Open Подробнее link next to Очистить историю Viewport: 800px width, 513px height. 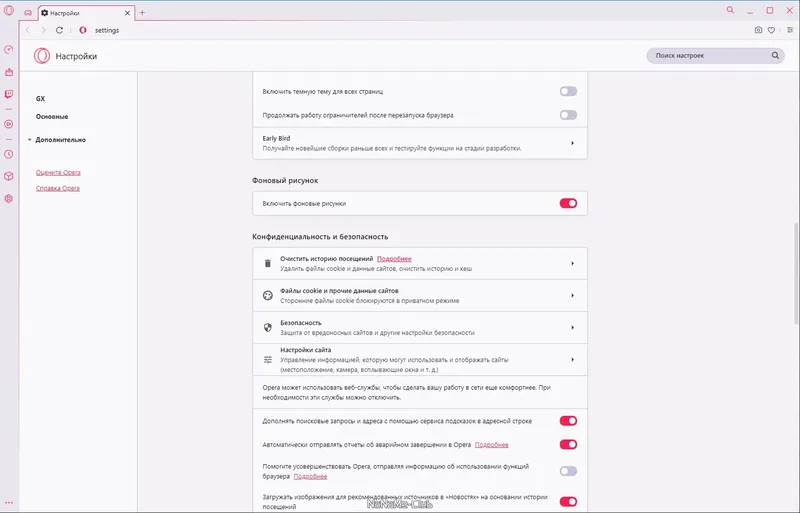(394, 259)
